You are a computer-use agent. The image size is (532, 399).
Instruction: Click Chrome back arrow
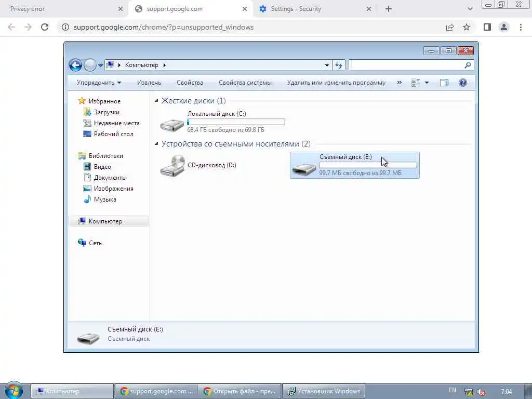(11, 27)
